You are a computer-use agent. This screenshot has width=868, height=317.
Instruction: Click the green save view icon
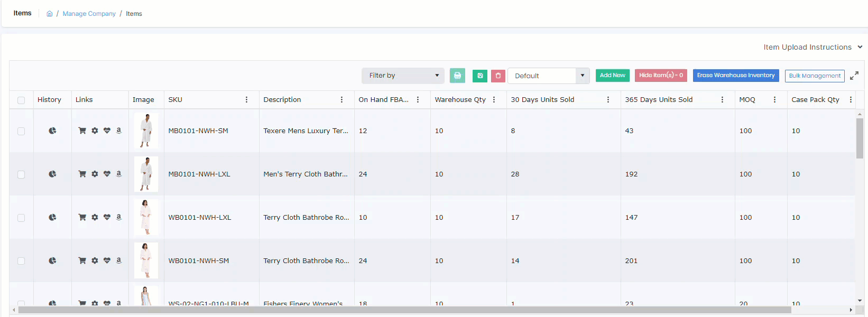tap(480, 76)
